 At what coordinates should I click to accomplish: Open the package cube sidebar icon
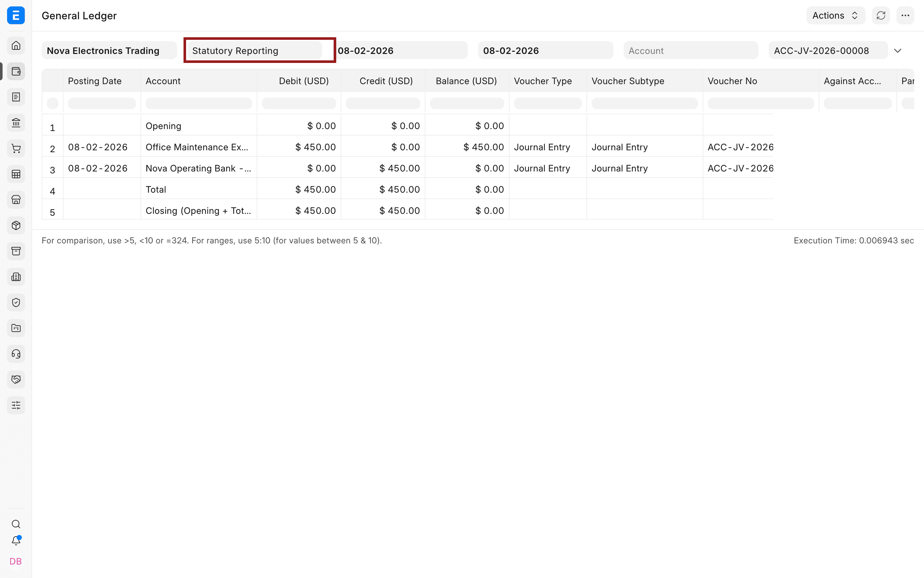pos(16,225)
